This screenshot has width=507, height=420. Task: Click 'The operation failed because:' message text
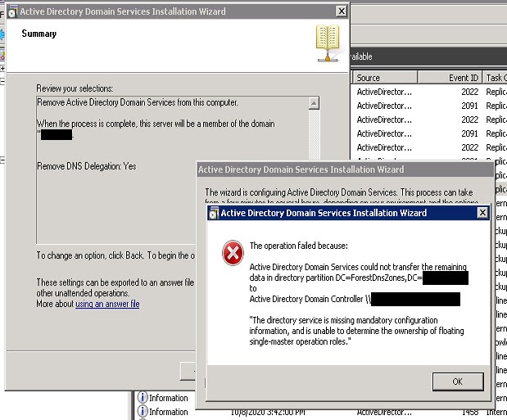pyautogui.click(x=298, y=246)
